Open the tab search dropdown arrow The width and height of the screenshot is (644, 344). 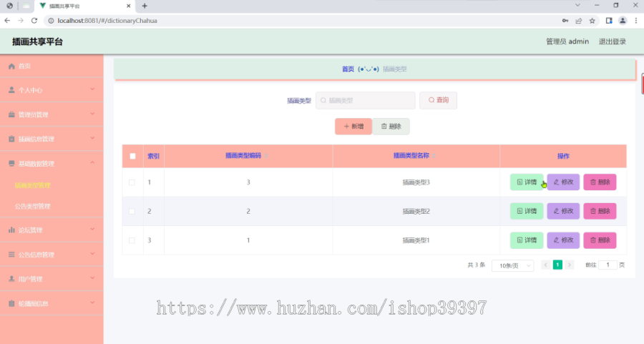pos(577,5)
